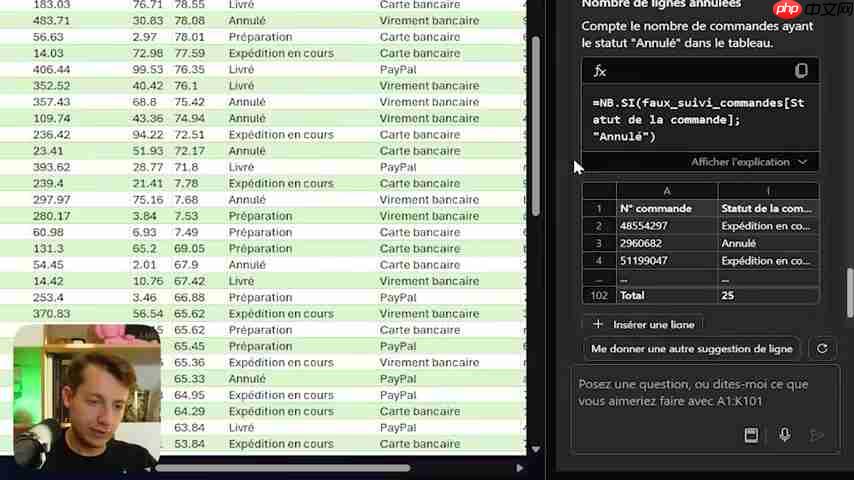This screenshot has width=854, height=480.
Task: Expand Afficher l'explication chevron
Action: (803, 162)
